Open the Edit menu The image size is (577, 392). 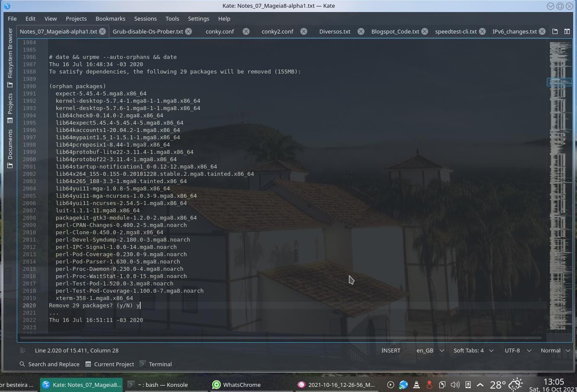click(30, 18)
